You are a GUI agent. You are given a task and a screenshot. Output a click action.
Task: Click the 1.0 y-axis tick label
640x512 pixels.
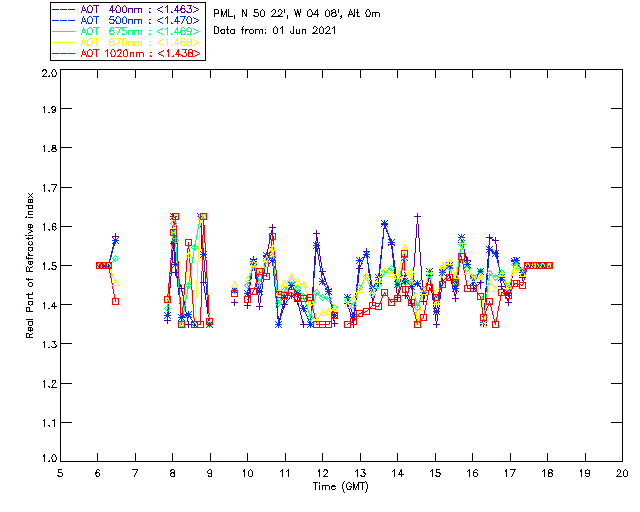[49, 458]
